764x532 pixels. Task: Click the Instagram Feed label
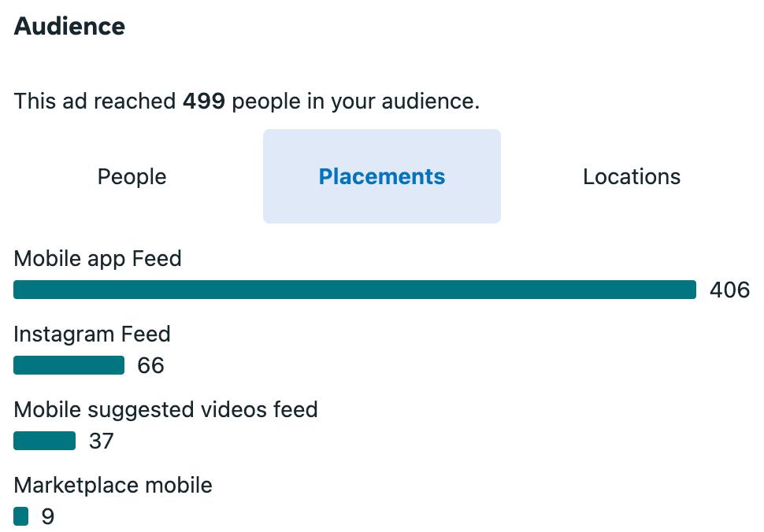[x=92, y=334]
